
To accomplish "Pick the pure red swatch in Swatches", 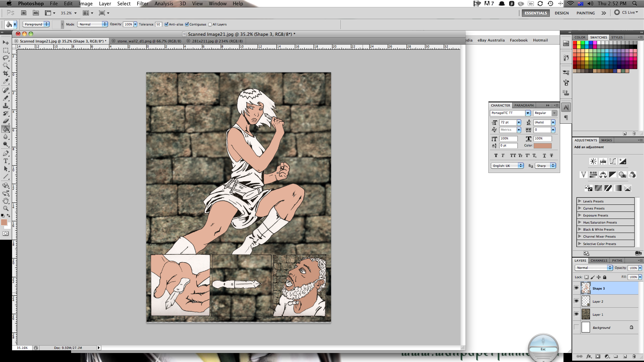I will click(x=575, y=43).
